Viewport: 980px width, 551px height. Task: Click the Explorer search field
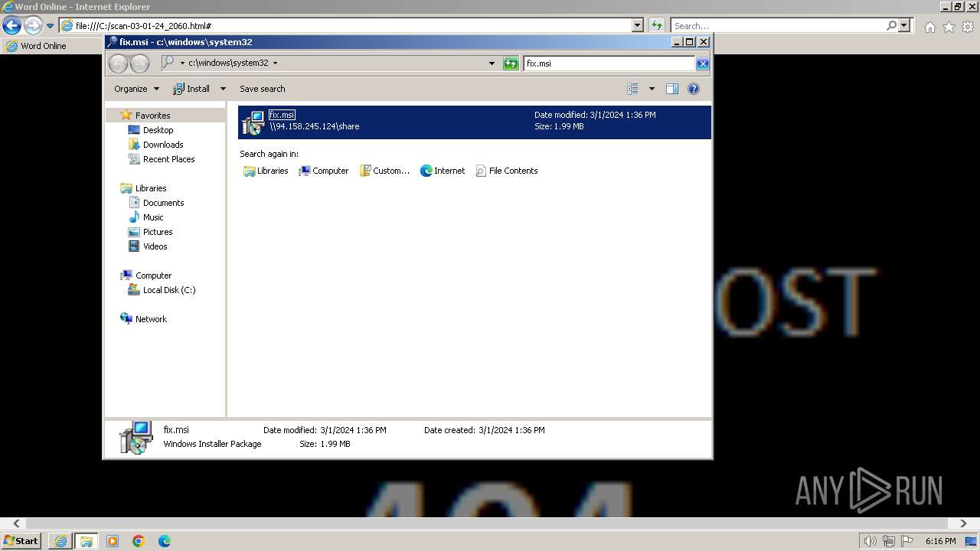pyautogui.click(x=609, y=64)
